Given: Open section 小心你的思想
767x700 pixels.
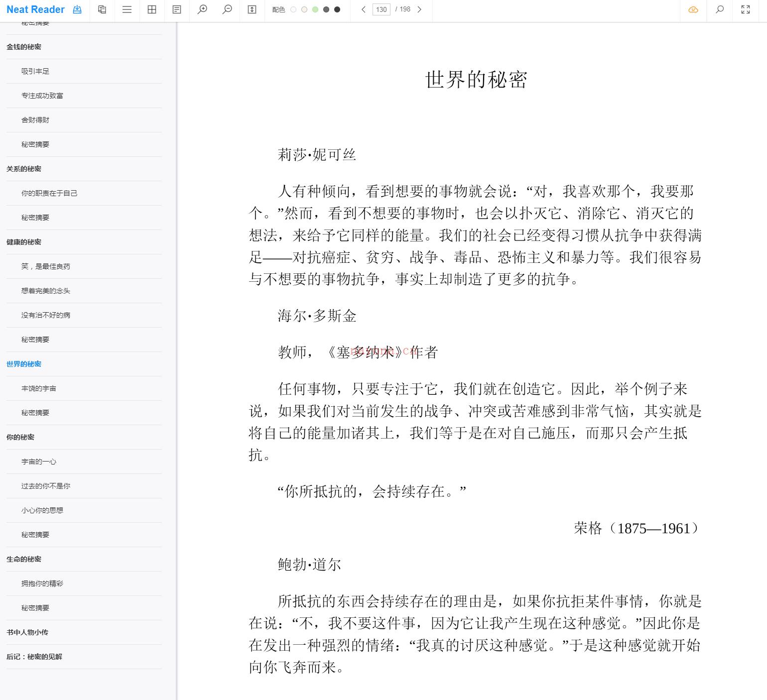Looking at the screenshot, I should pyautogui.click(x=42, y=510).
